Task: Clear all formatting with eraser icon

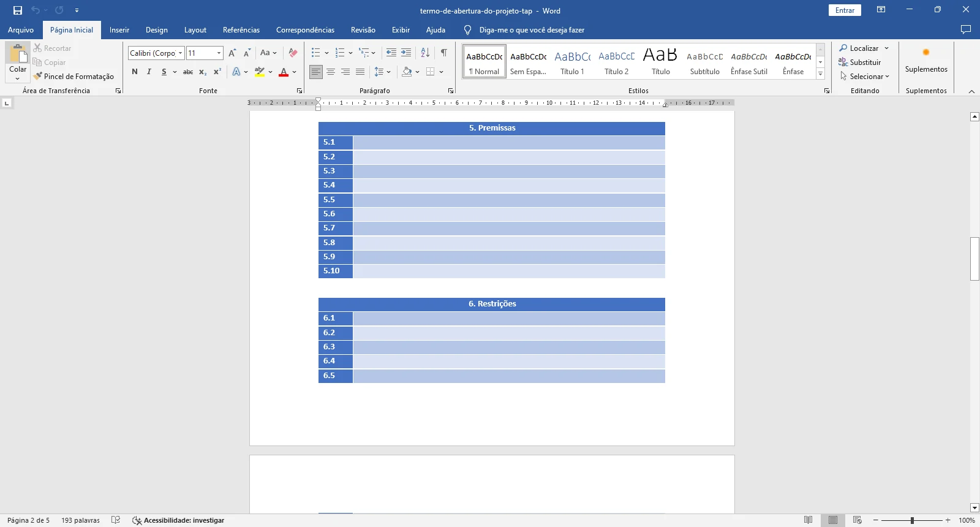Action: 293,53
